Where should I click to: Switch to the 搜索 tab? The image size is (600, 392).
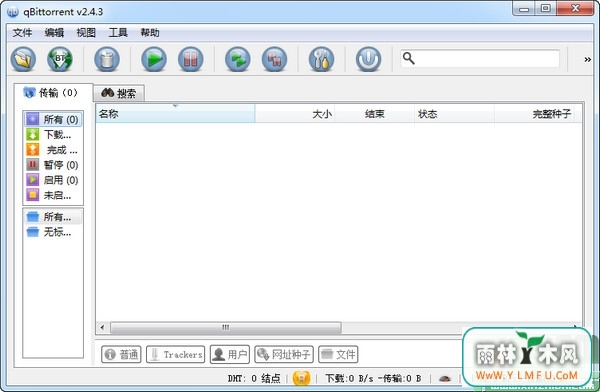tap(119, 93)
